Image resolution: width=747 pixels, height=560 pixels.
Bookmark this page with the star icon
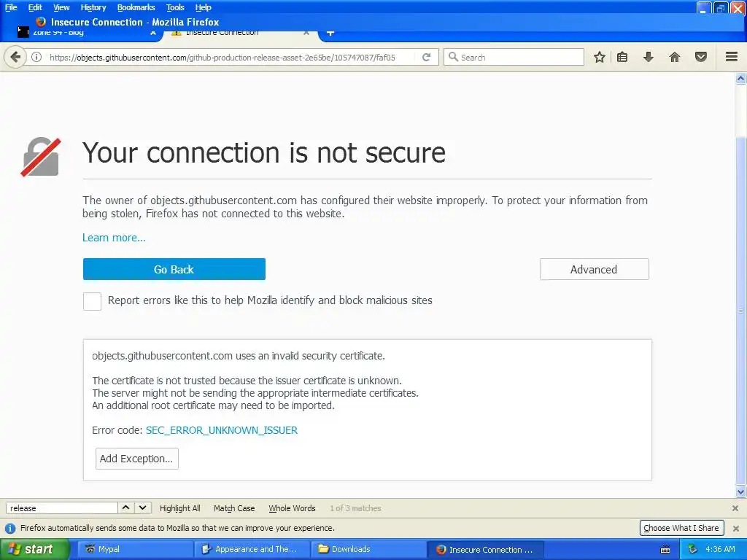tap(600, 57)
